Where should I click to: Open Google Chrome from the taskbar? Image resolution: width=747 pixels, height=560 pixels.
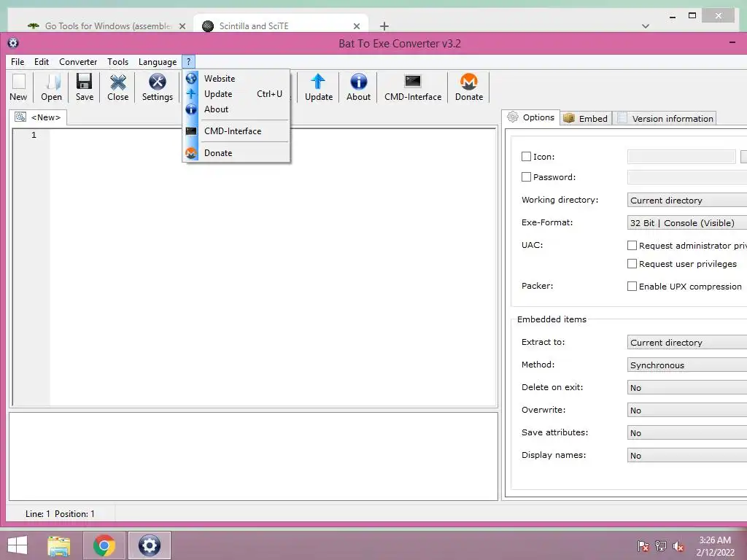coord(104,545)
